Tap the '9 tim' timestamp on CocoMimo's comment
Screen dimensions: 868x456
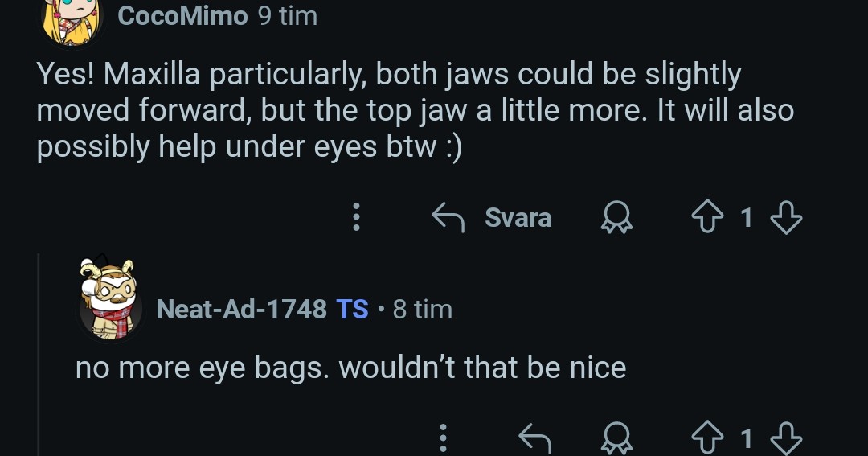coord(287,15)
